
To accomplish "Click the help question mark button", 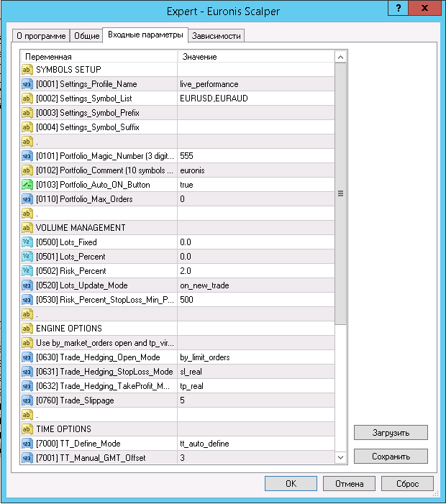I will coord(398,8).
